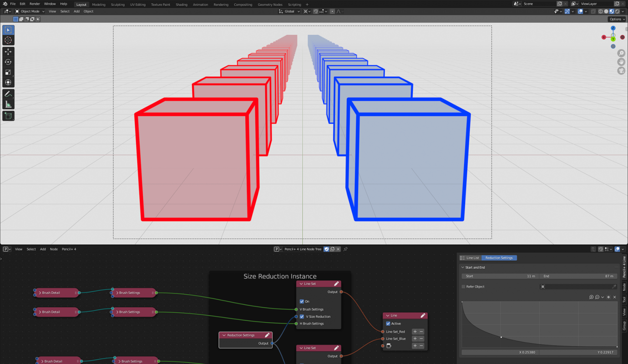Click the Annotate tool
628x364 pixels.
[x=8, y=94]
